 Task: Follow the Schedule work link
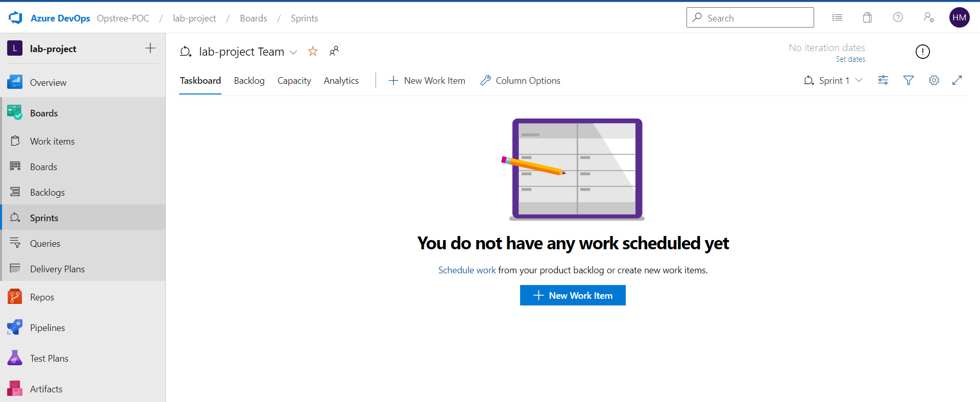(467, 270)
